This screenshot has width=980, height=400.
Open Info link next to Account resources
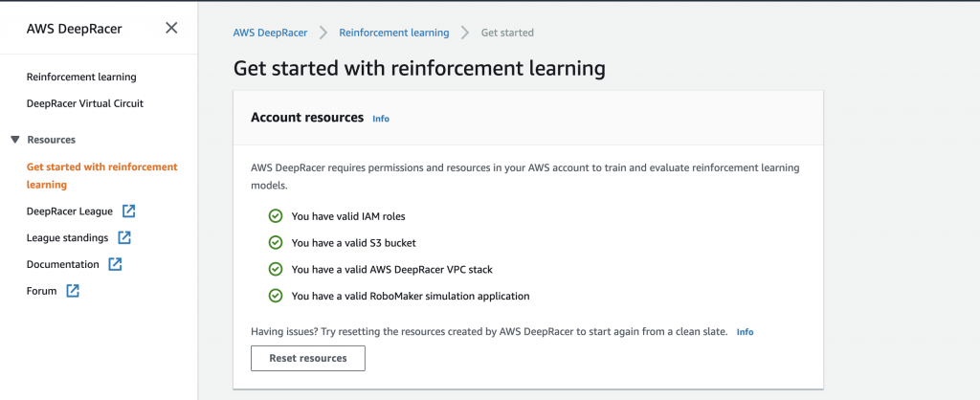[x=381, y=118]
